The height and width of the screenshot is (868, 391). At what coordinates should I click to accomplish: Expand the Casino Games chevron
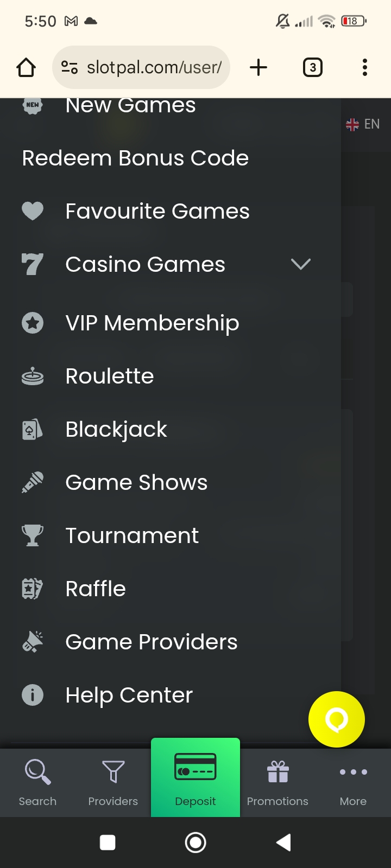click(x=300, y=264)
